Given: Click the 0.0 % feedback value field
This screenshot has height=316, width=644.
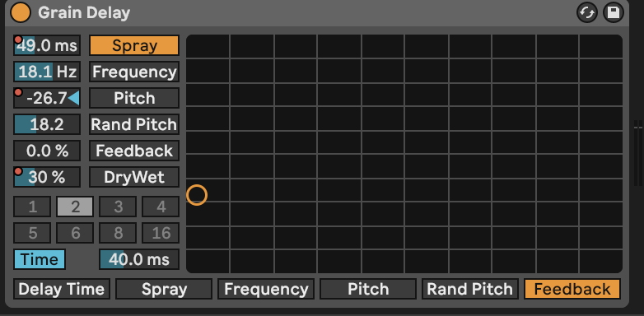Looking at the screenshot, I should [47, 151].
